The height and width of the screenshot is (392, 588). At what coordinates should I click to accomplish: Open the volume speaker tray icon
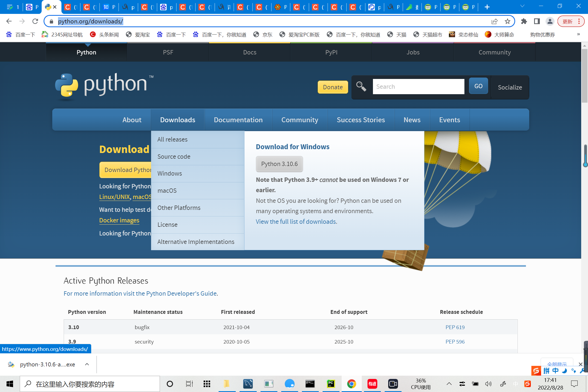(488, 384)
